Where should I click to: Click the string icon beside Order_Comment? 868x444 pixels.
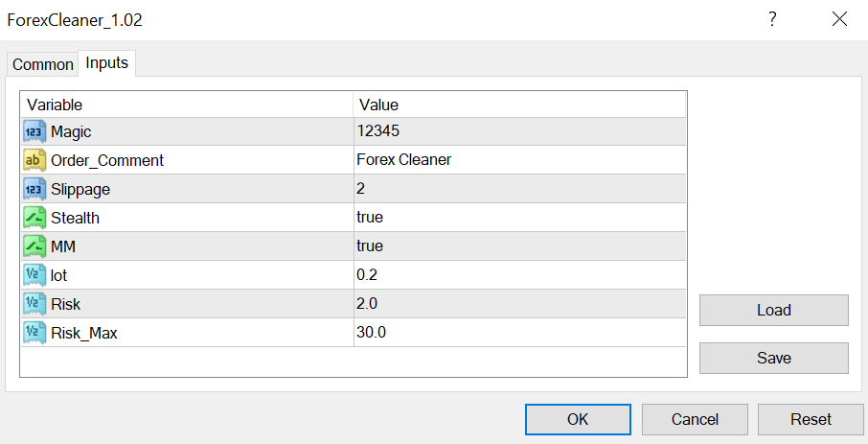pyautogui.click(x=35, y=160)
